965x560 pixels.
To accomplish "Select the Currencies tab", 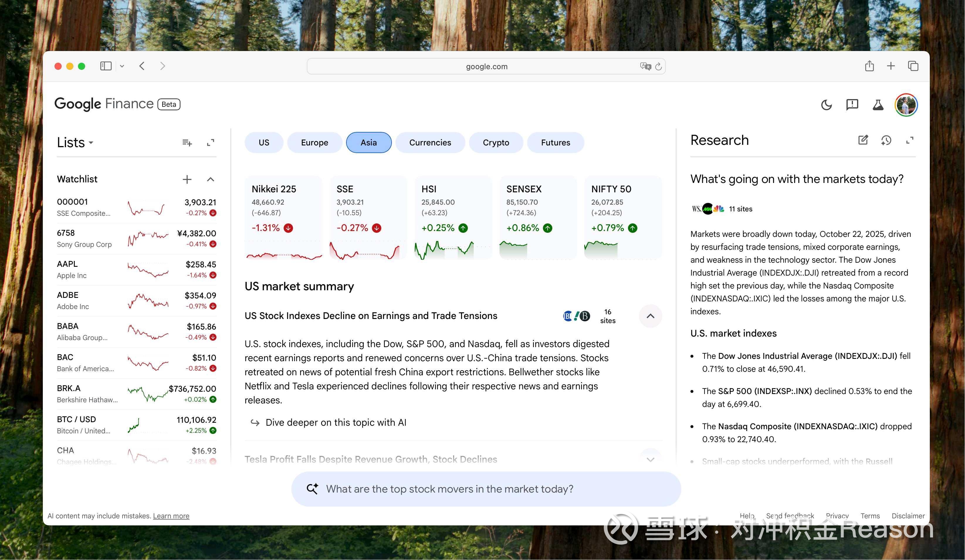I will pyautogui.click(x=430, y=142).
